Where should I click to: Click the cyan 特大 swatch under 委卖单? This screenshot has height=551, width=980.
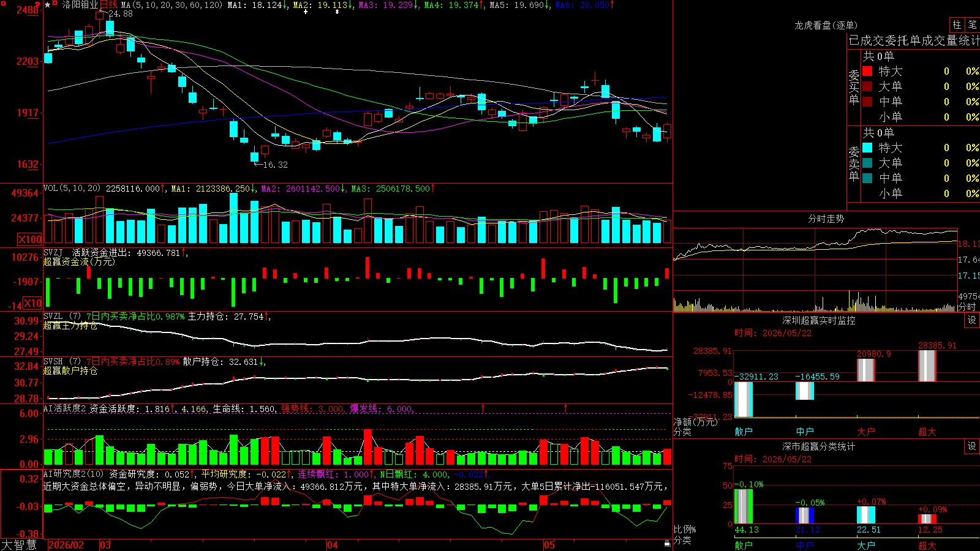(x=867, y=148)
